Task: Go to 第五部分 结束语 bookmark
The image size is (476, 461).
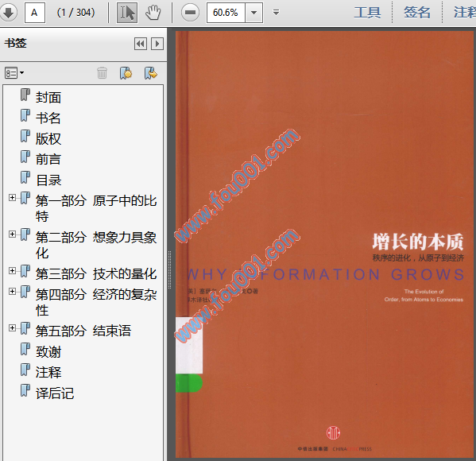Action: tap(83, 331)
